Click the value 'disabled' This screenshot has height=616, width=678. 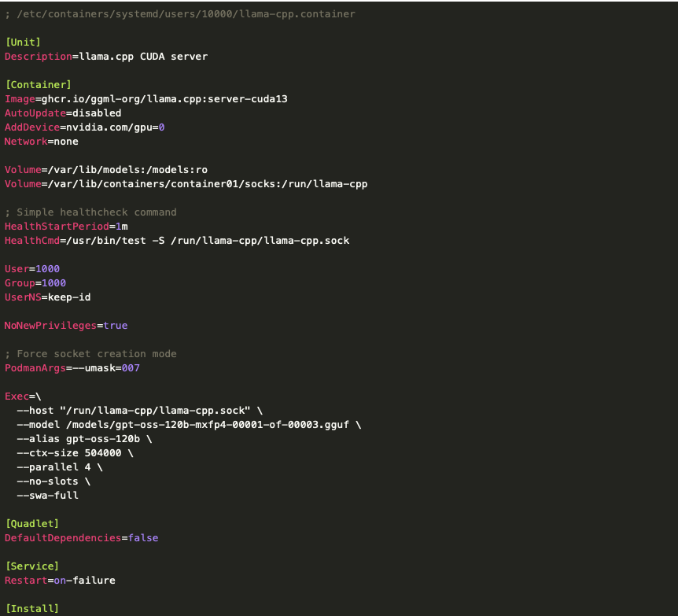tap(97, 113)
